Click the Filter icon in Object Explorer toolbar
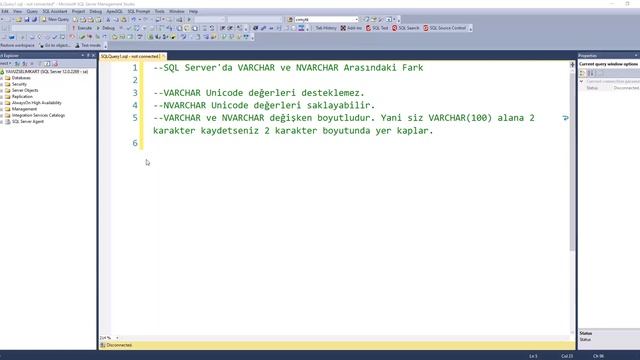640x360 pixels. [40, 64]
